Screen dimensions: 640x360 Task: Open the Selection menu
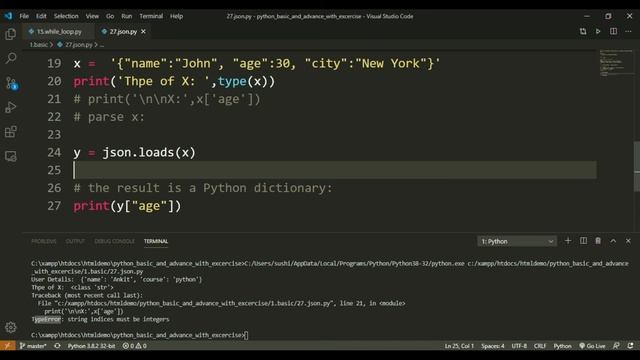[66, 16]
